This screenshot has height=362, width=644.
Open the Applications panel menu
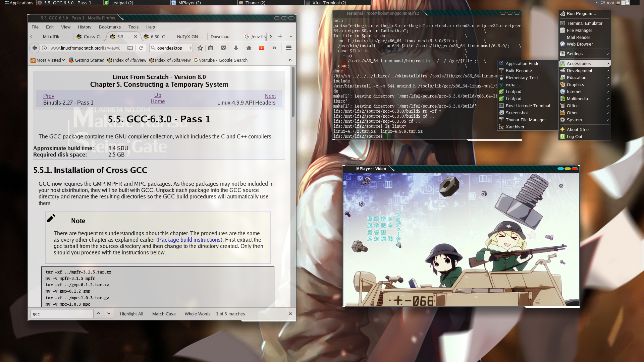[x=19, y=3]
